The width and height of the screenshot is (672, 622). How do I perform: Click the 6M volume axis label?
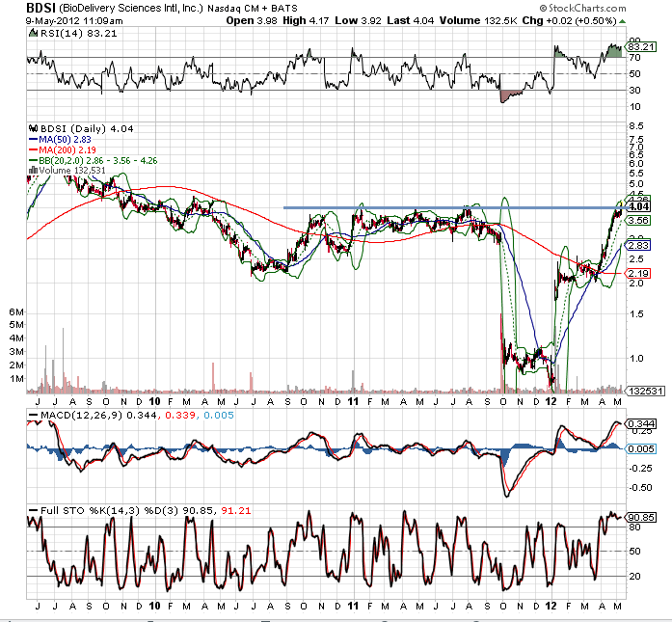[16, 311]
